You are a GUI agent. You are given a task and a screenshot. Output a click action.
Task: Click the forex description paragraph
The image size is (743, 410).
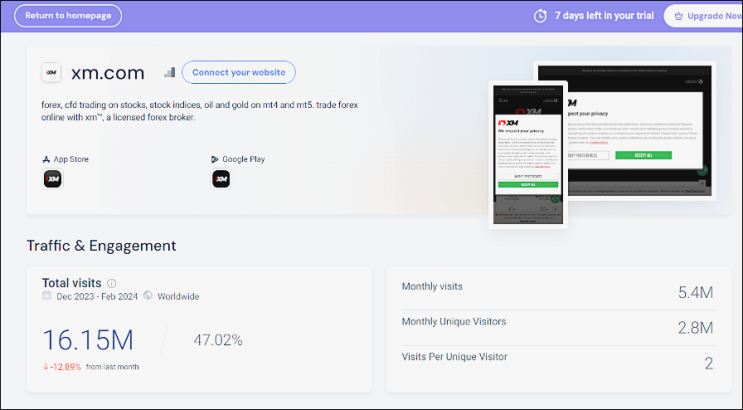[199, 111]
